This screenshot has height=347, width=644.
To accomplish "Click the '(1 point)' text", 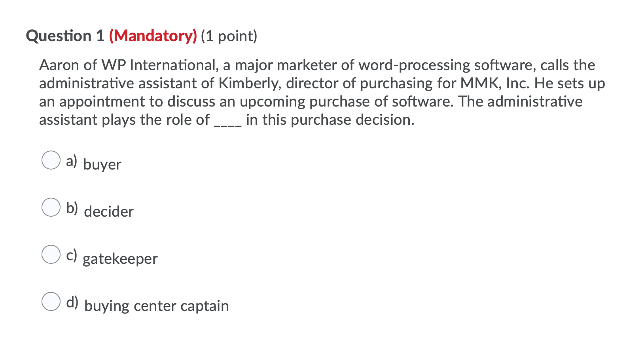I will [x=229, y=36].
